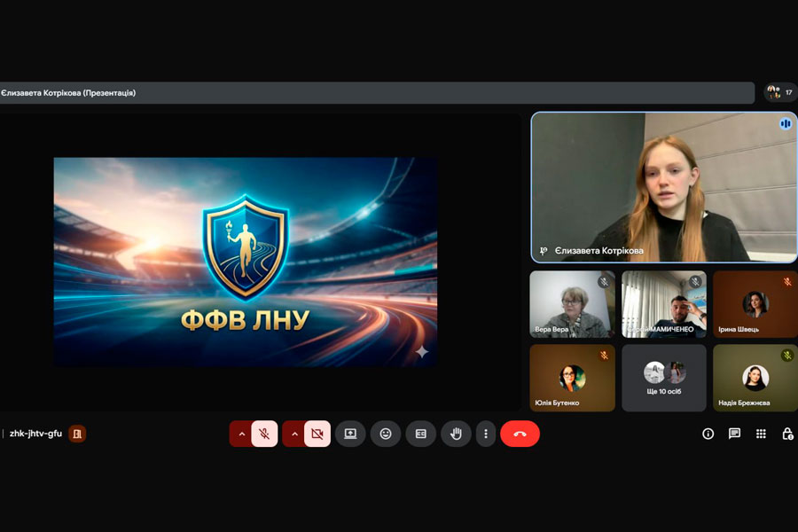Viewport: 798px width, 532px height.
Task: Click muted mic icon on Сергій МАМИЧЕНЕО tile
Action: (695, 281)
